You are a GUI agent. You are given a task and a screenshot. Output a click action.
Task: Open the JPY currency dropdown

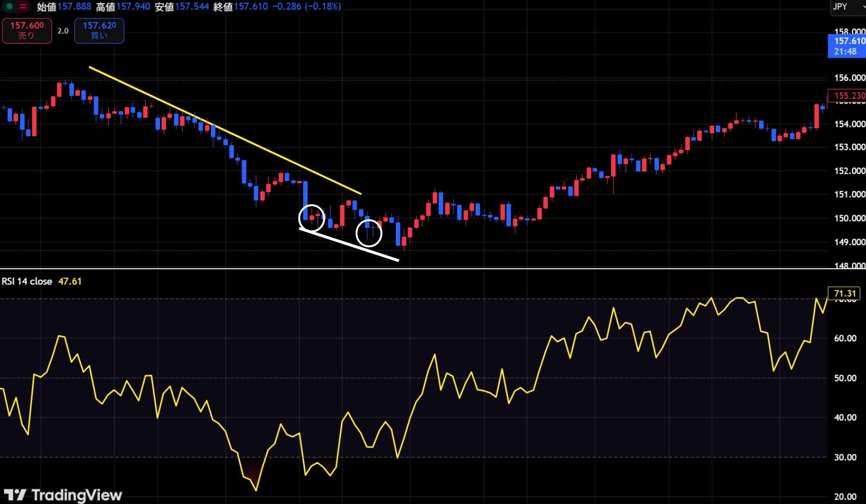coord(848,7)
